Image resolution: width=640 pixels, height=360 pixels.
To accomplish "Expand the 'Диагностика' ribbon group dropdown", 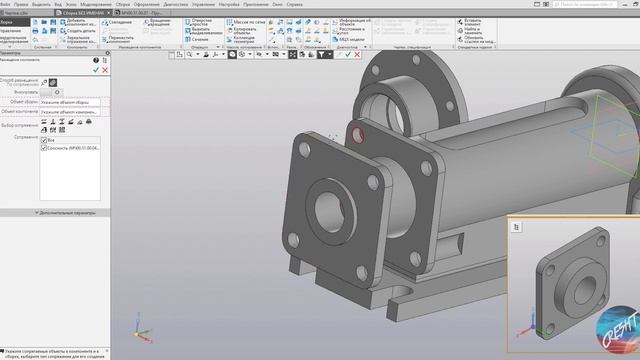I will click(365, 47).
